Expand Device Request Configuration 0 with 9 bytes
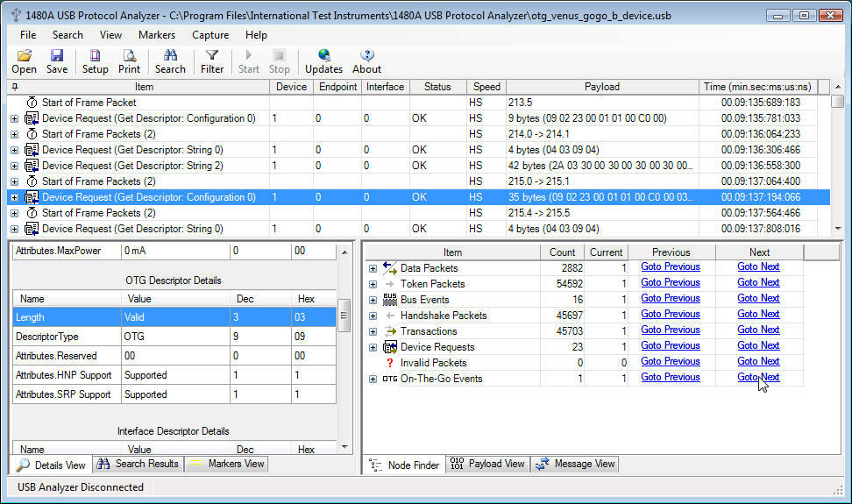The height and width of the screenshot is (504, 852). [15, 118]
